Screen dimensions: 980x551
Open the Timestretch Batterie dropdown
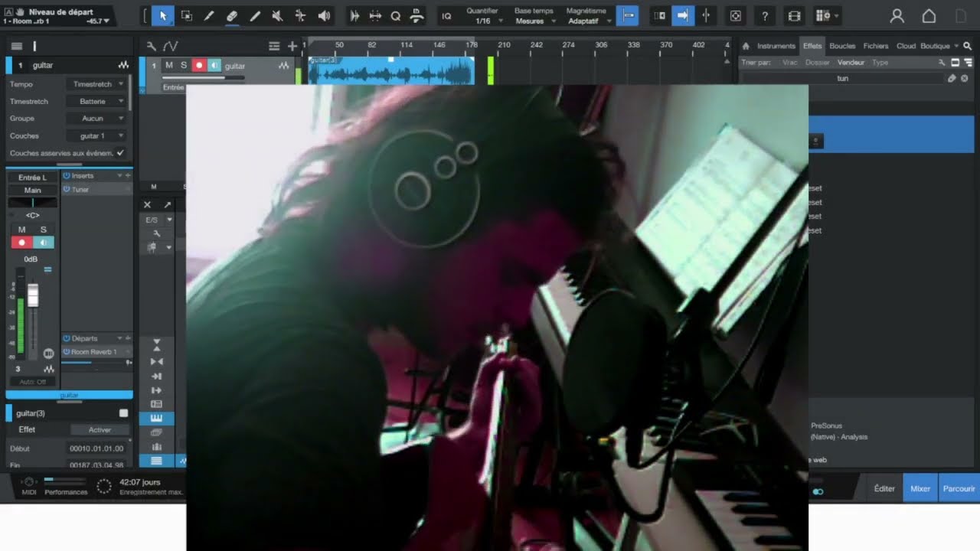(x=96, y=101)
